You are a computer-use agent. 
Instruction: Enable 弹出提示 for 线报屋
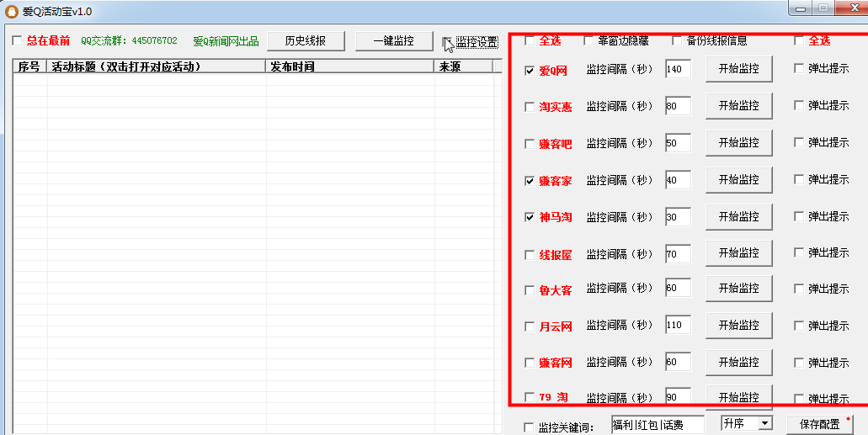pos(799,252)
